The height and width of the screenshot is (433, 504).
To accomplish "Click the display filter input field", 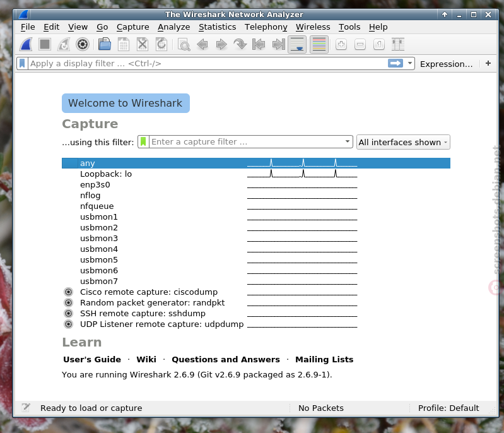I will point(208,63).
